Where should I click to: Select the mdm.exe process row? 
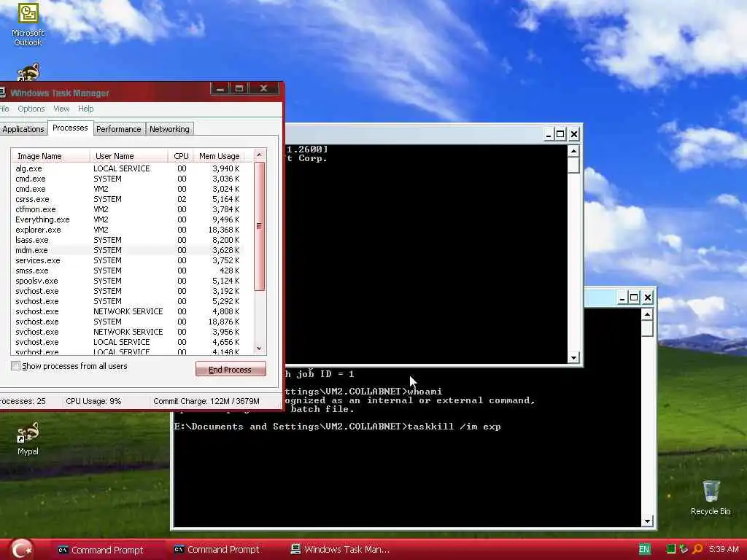tap(128, 250)
